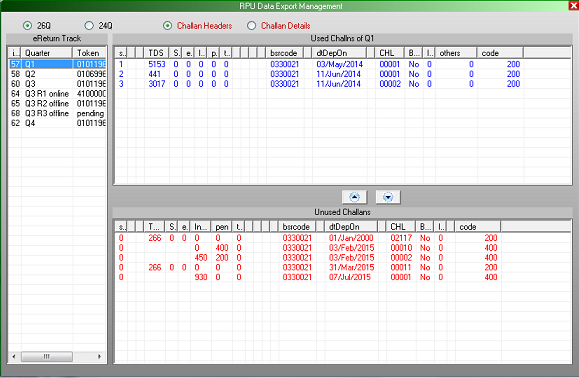Select the 26Q radio button
Image resolution: width=579 pixels, height=378 pixels.
coord(27,25)
